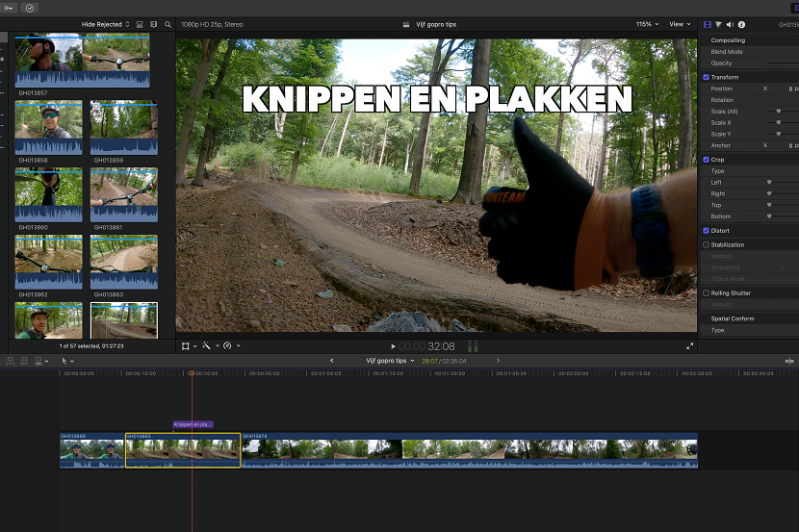Enter full screen viewer mode

[689, 345]
